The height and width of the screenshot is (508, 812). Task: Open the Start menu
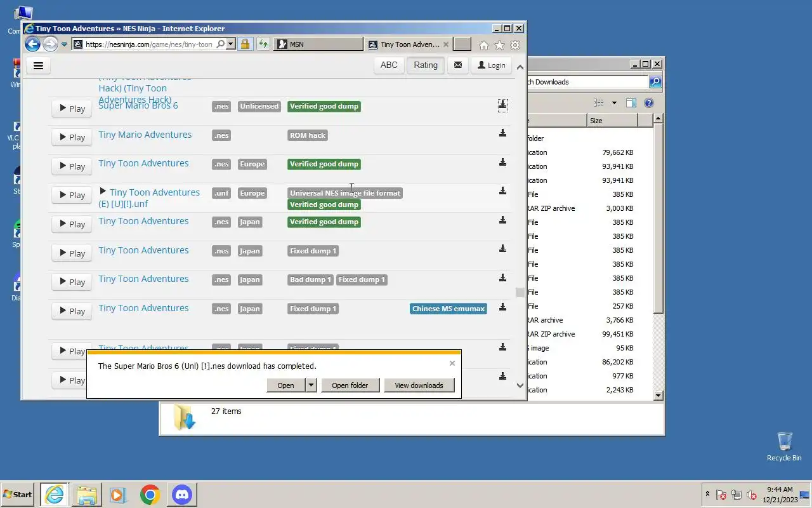(17, 494)
